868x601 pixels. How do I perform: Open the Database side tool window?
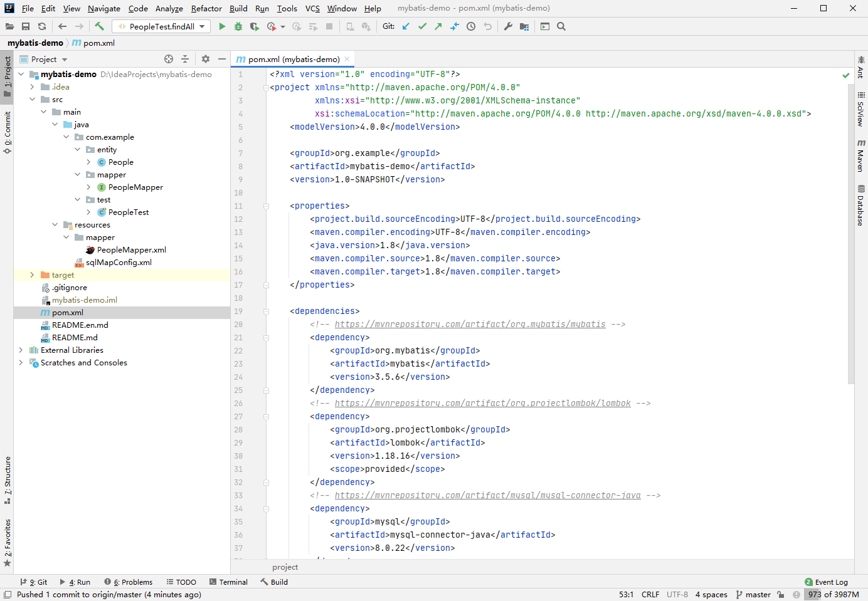[x=861, y=206]
